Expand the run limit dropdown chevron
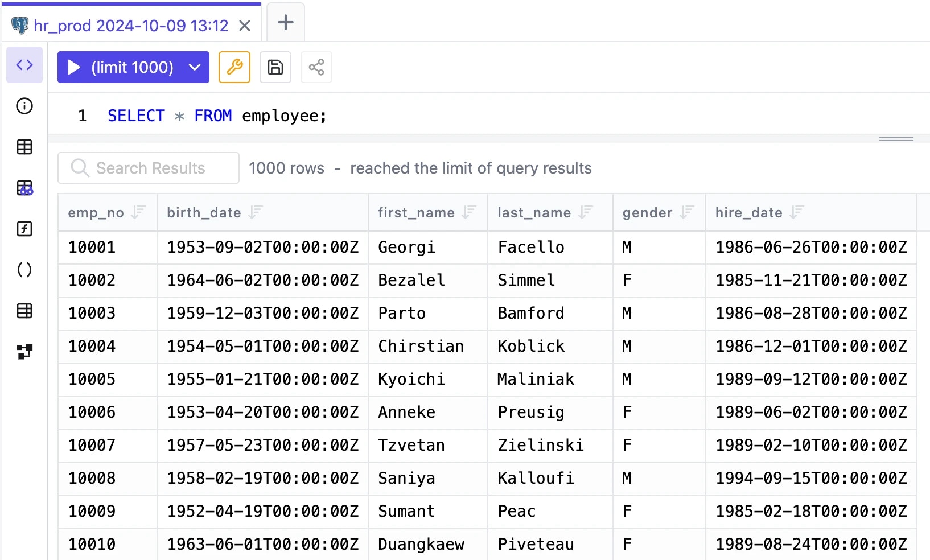The image size is (930, 560). click(x=195, y=67)
